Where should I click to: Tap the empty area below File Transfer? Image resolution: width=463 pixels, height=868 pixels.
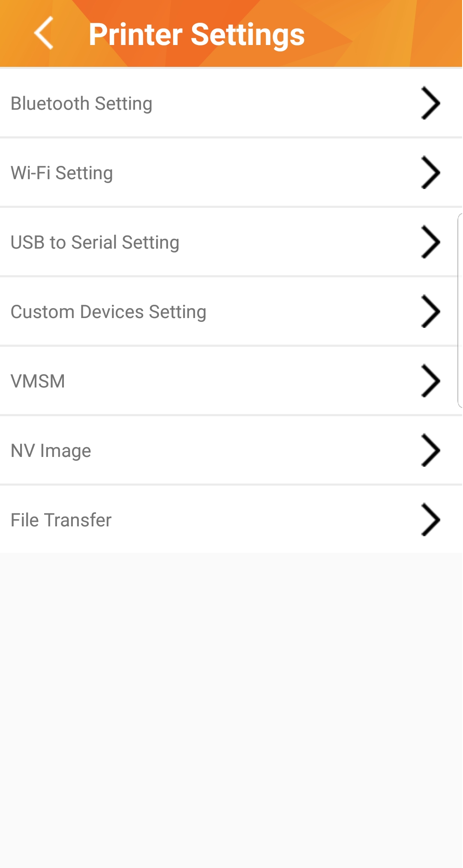point(231,707)
